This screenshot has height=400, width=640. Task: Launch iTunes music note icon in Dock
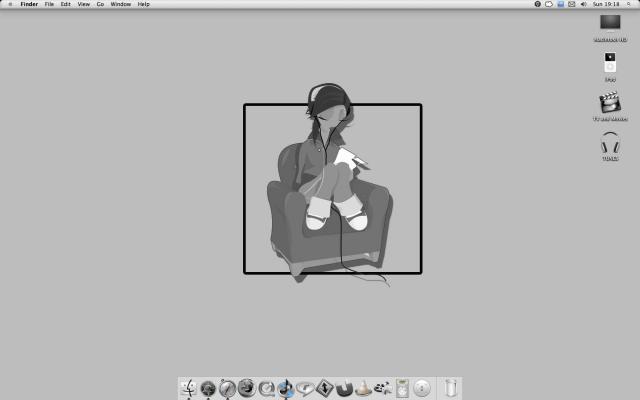tap(285, 388)
